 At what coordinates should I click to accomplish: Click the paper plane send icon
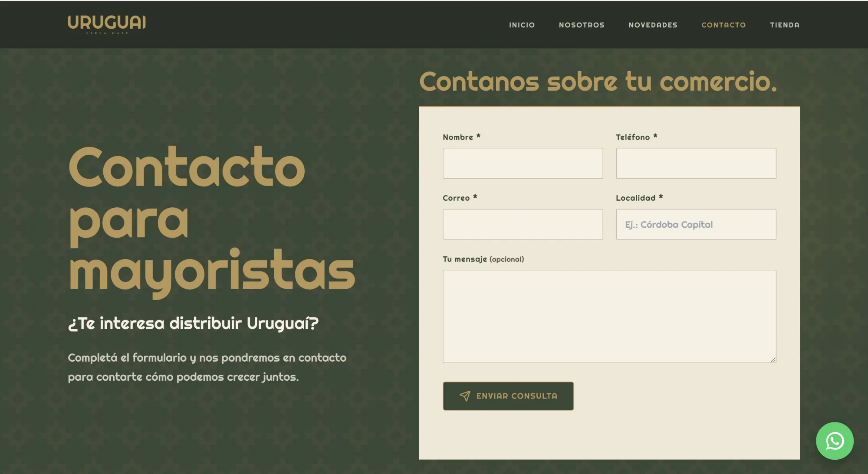pyautogui.click(x=465, y=396)
